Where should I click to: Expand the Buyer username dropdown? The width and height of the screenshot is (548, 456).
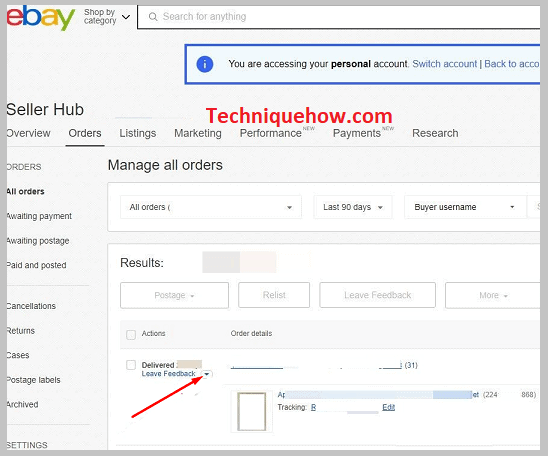[465, 207]
